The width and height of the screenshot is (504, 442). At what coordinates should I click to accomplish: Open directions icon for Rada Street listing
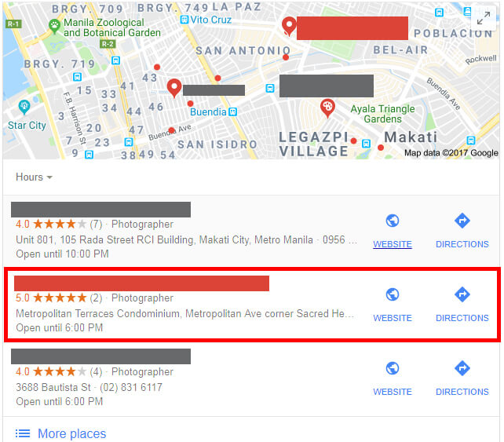[x=462, y=221]
